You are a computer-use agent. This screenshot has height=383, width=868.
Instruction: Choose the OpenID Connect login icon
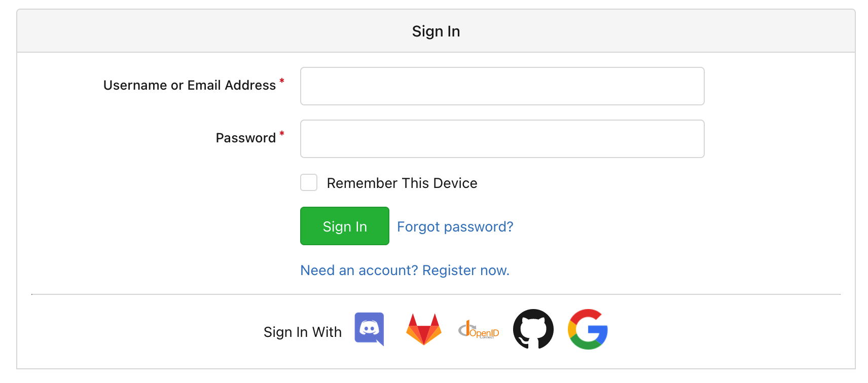coord(479,330)
